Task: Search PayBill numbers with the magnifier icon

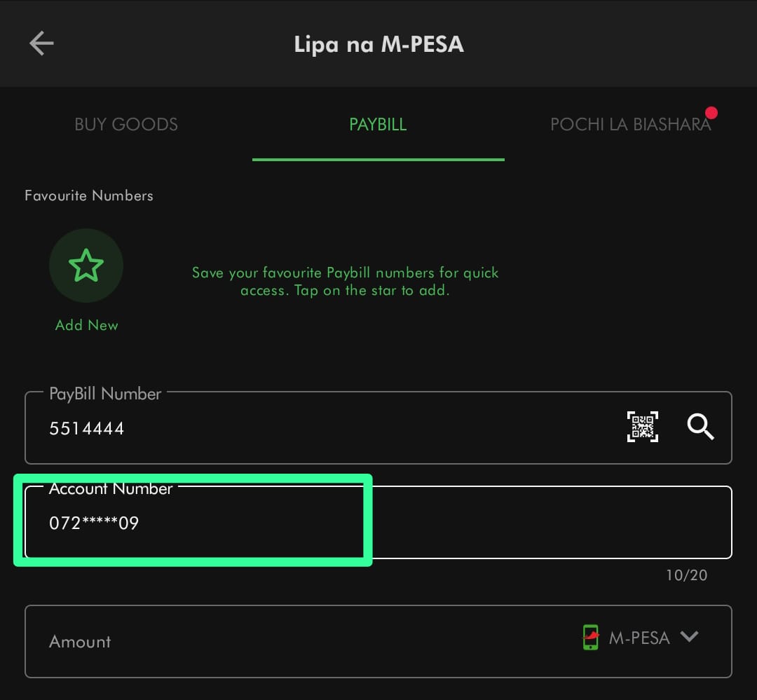Action: 700,426
